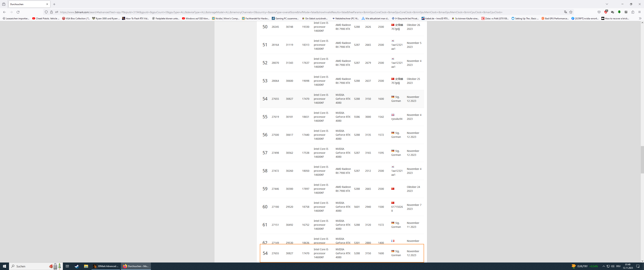This screenshot has height=270, width=644.
Task: Open the site permissions icon in URL bar
Action: point(57,12)
